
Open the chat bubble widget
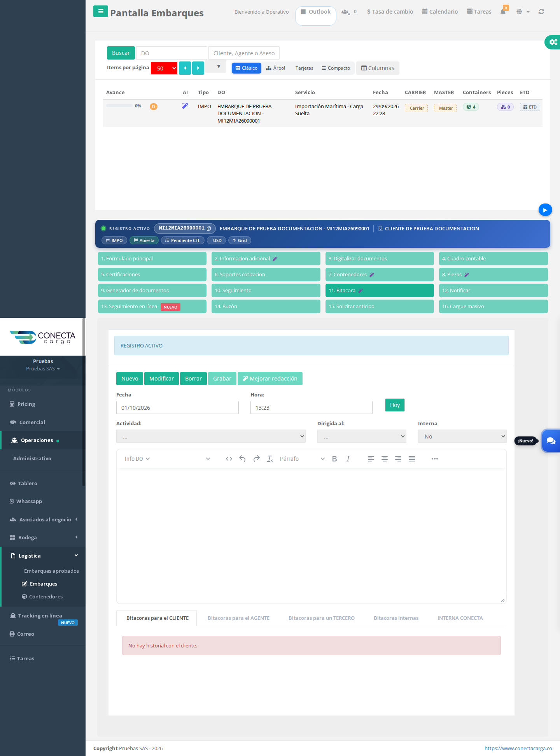point(551,441)
